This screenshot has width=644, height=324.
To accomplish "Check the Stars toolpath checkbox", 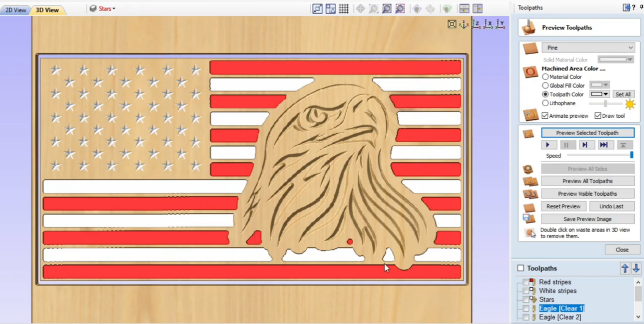I will point(526,299).
